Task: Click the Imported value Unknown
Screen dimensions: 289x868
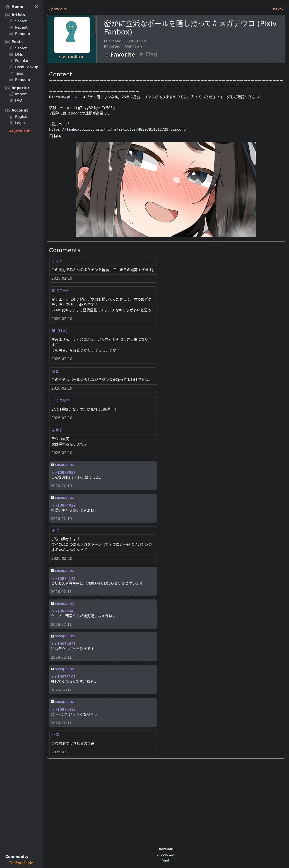Action: coord(133,46)
